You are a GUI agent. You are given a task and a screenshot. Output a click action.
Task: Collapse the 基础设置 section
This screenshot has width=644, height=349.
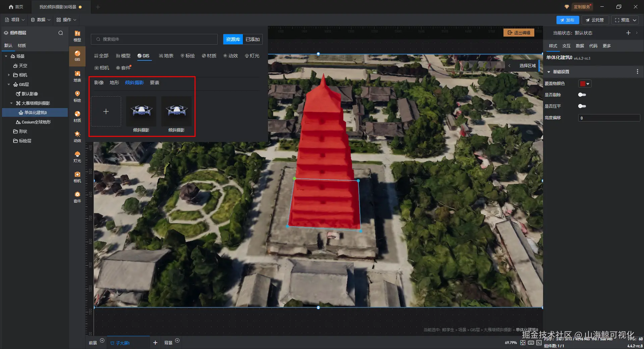[x=549, y=72]
